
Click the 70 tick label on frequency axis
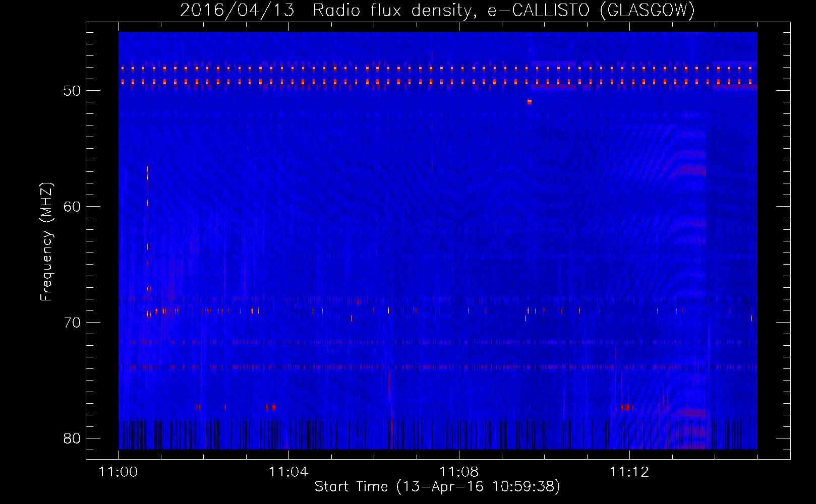72,323
